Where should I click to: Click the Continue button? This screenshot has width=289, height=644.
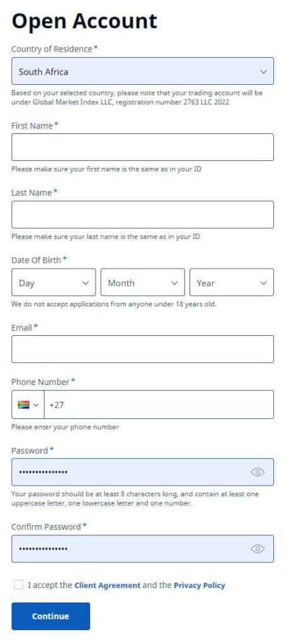(x=50, y=616)
